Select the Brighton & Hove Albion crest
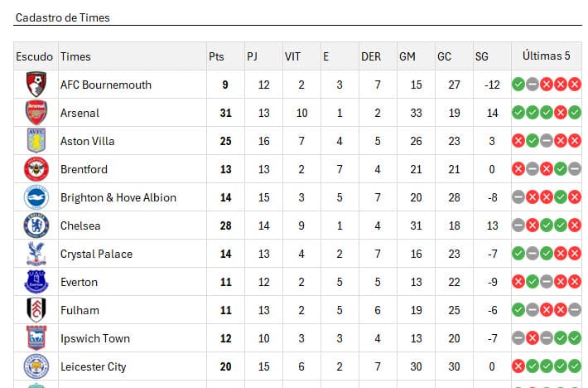The height and width of the screenshot is (388, 588). click(36, 197)
